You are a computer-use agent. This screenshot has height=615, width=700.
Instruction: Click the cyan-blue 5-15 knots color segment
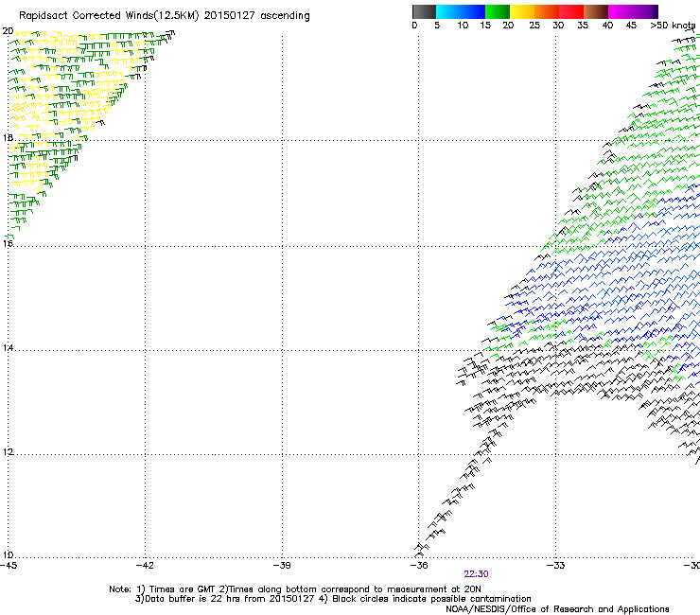click(461, 11)
